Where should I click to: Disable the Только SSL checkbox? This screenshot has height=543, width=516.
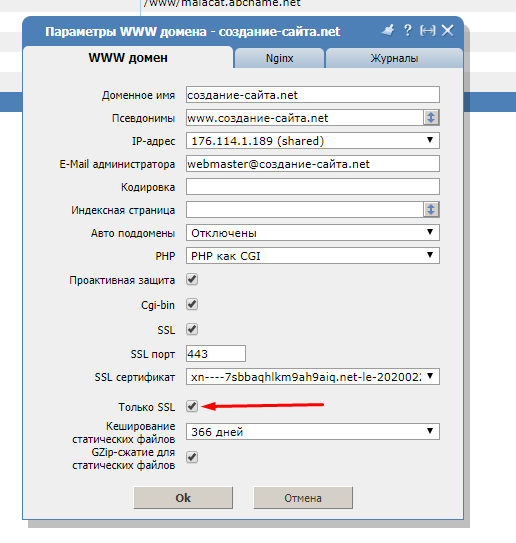(x=192, y=406)
